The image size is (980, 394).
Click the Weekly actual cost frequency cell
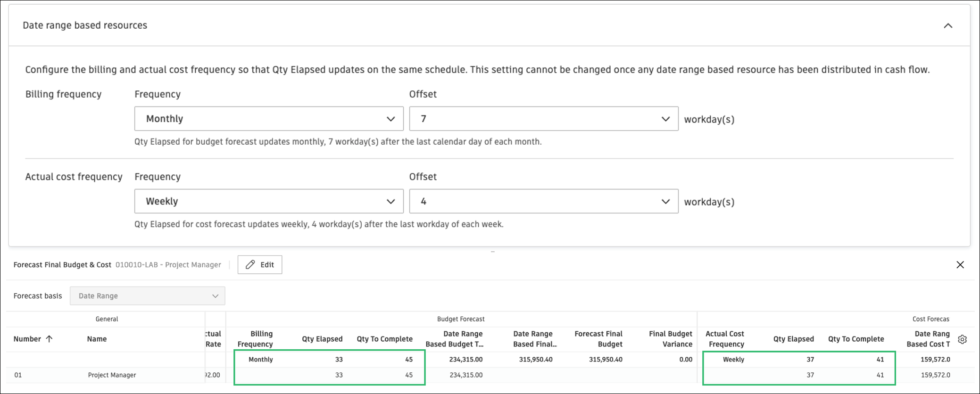733,360
